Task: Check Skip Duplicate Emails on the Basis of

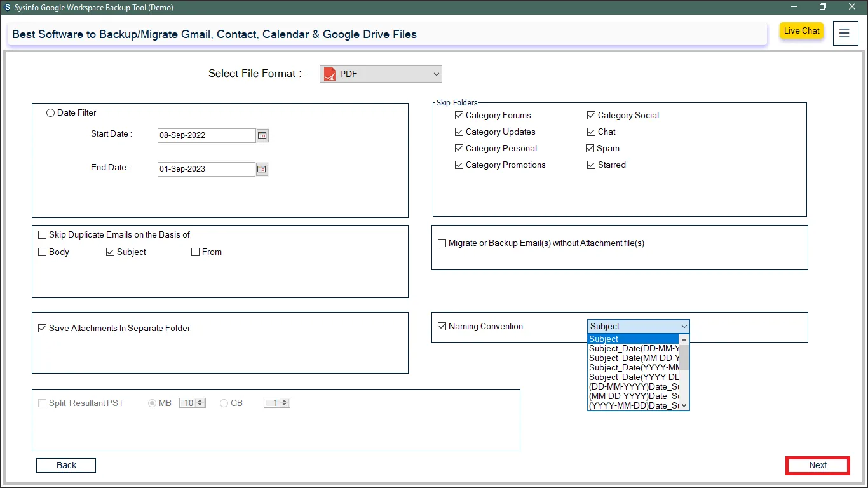Action: pos(43,235)
